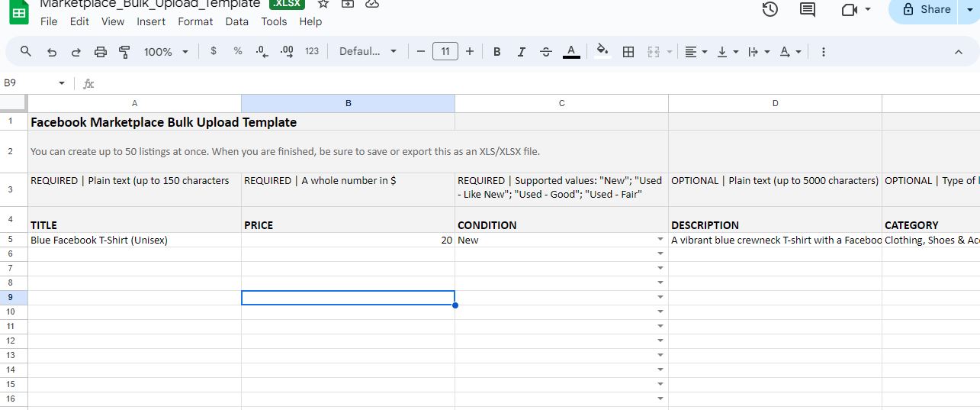The image size is (980, 410).
Task: Open the Tools menu
Action: pyautogui.click(x=274, y=21)
